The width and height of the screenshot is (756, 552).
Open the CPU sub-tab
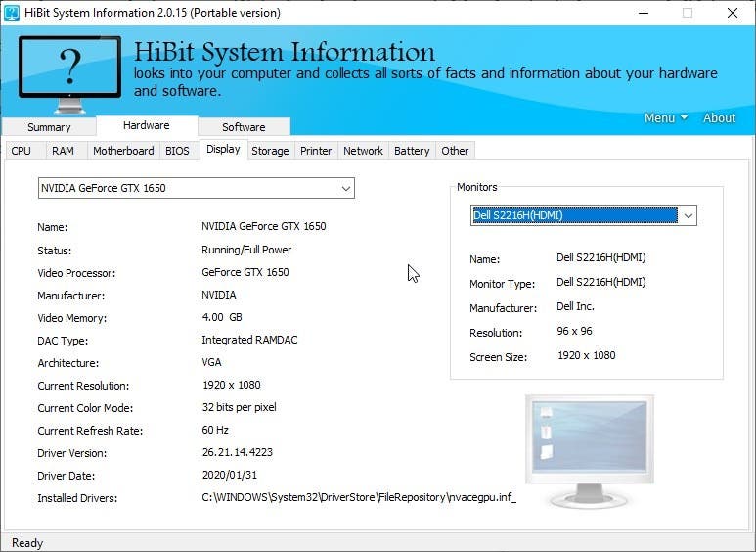(22, 151)
